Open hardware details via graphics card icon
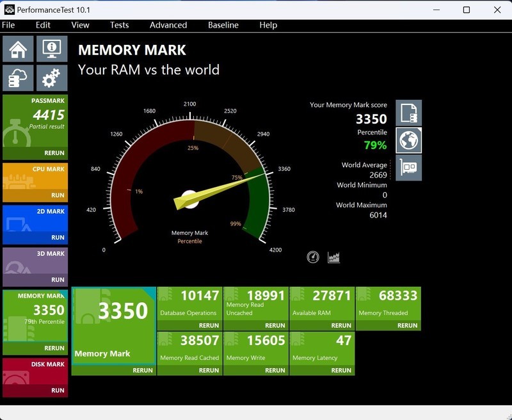Viewport: 512px width, 420px height. (x=408, y=166)
